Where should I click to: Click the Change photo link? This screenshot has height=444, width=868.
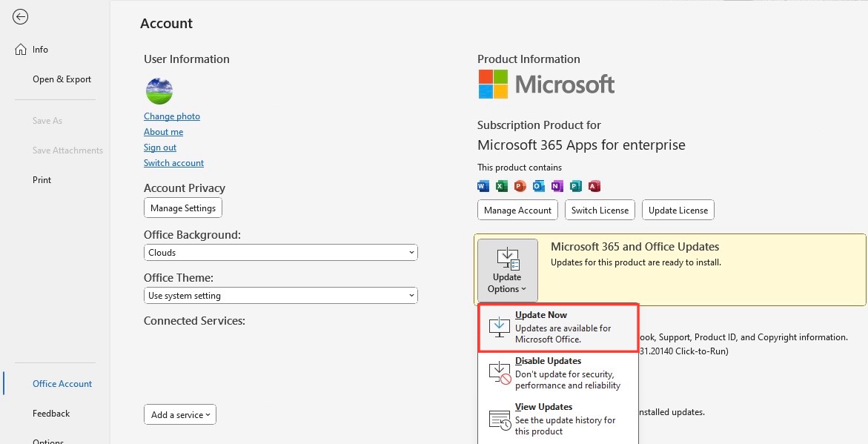(x=172, y=116)
